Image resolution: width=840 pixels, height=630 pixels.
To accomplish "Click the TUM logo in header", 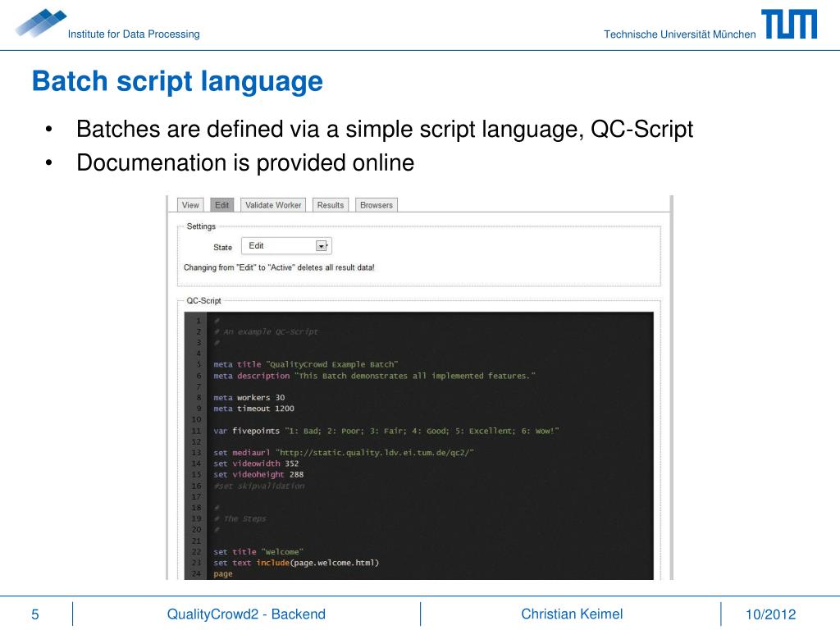I will pyautogui.click(x=789, y=24).
